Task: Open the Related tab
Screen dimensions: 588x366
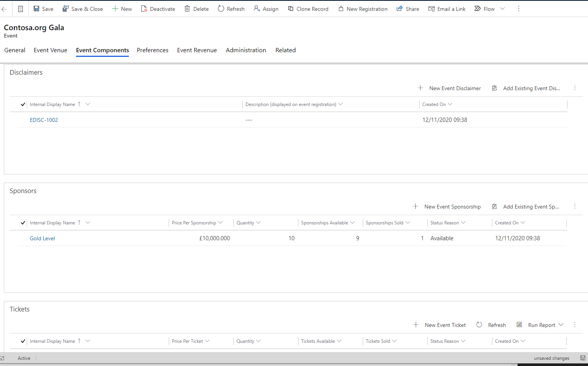Action: click(286, 50)
